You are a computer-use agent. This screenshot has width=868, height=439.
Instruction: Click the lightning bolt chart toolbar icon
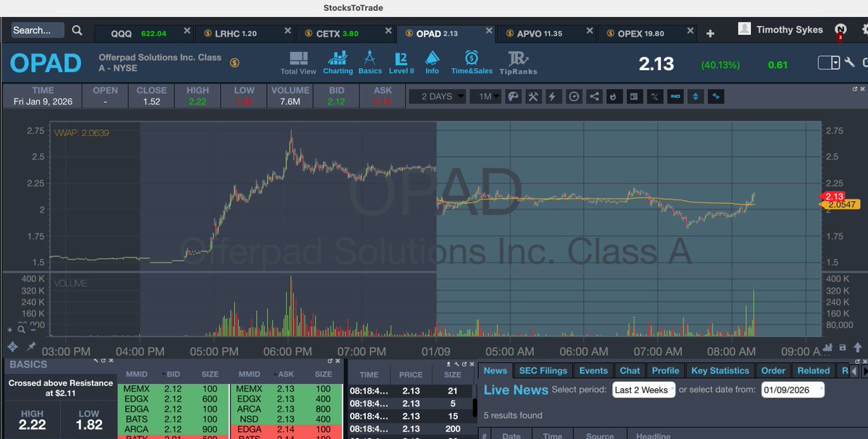553,96
